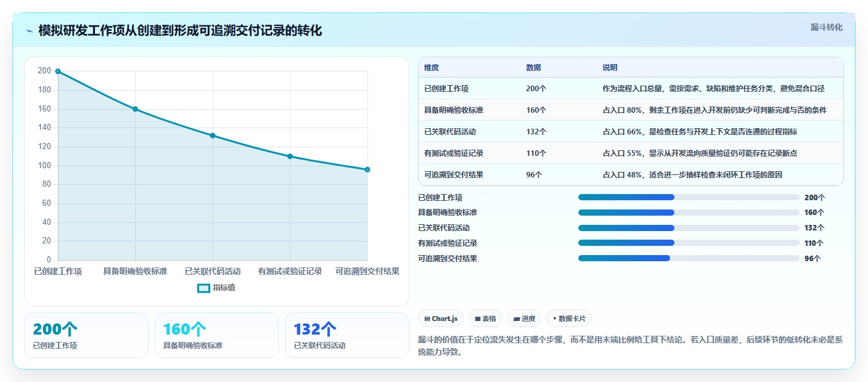Click the 96个 value beside the progress bar
Image resolution: width=868 pixels, height=382 pixels.
[x=813, y=259]
